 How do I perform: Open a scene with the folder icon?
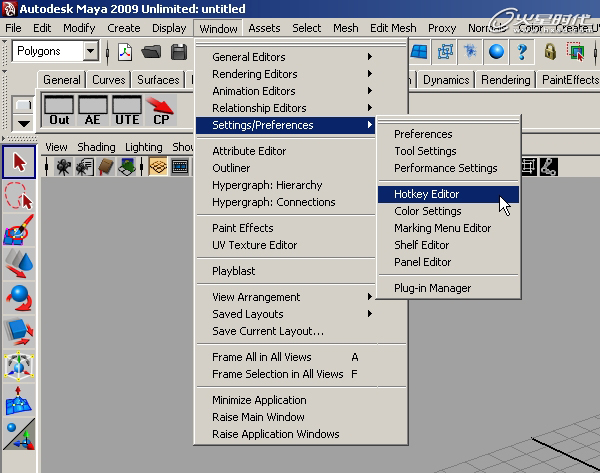click(153, 51)
